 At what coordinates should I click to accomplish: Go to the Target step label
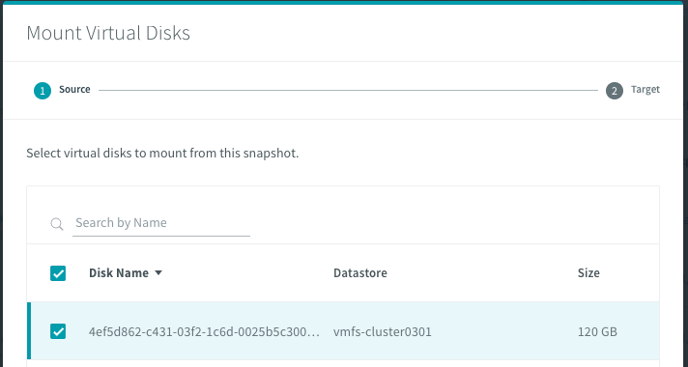645,90
